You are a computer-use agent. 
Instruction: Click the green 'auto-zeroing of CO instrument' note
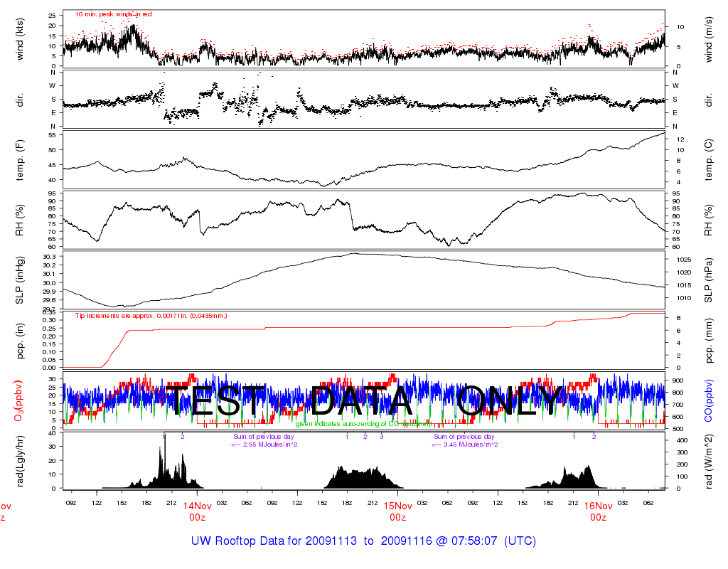(x=363, y=424)
